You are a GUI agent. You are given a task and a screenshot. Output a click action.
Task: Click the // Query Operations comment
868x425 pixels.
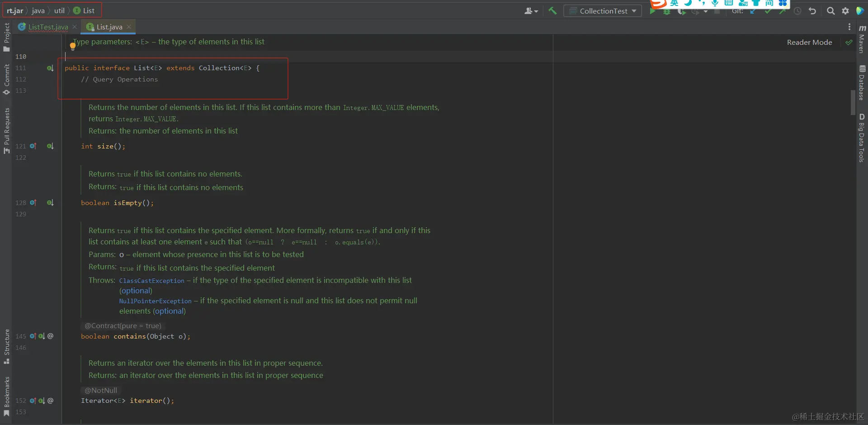[119, 79]
